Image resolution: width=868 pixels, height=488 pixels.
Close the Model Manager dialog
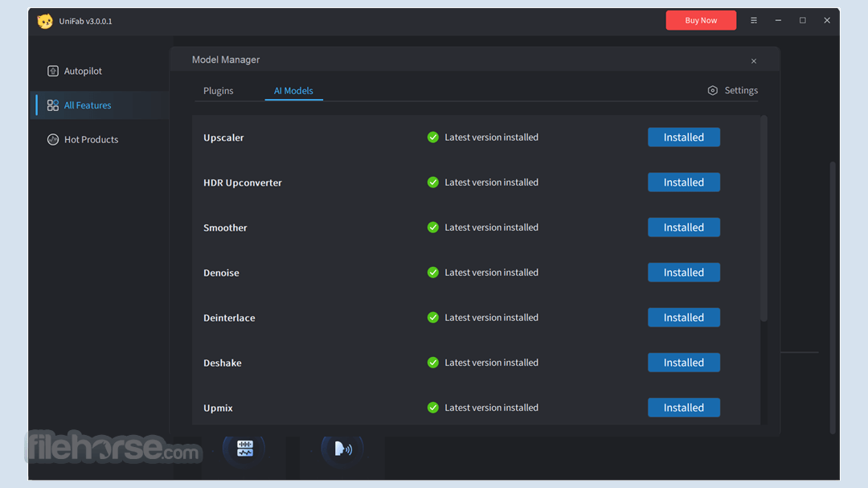[x=753, y=61]
